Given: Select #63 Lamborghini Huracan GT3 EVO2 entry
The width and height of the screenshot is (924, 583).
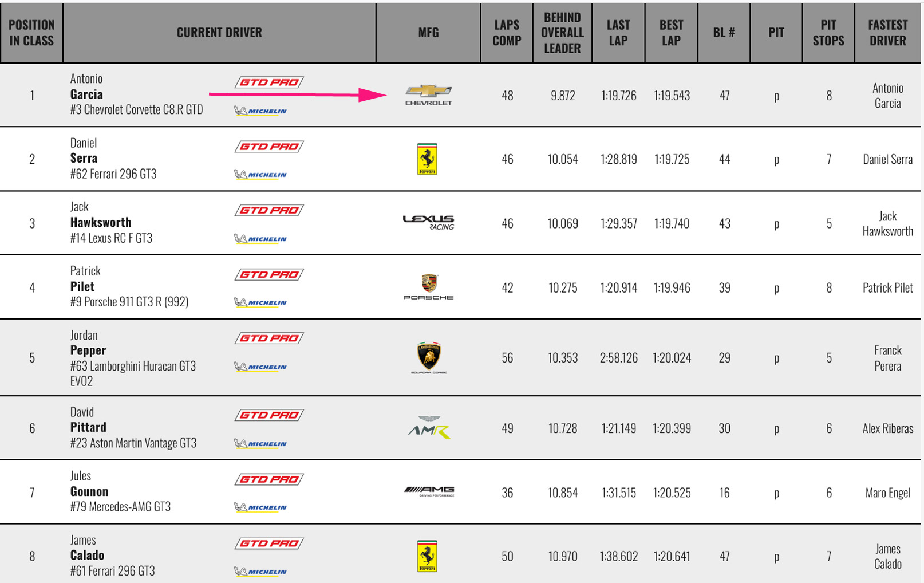Looking at the screenshot, I should click(x=133, y=373).
